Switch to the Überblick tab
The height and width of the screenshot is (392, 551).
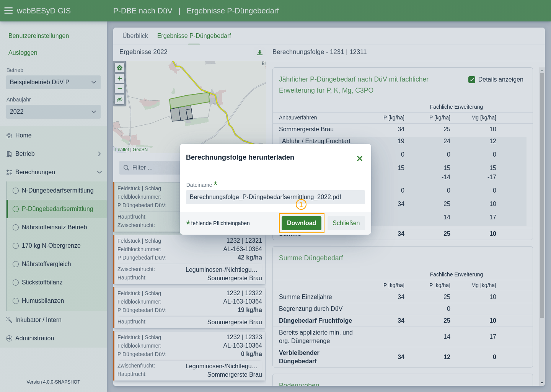tap(135, 36)
